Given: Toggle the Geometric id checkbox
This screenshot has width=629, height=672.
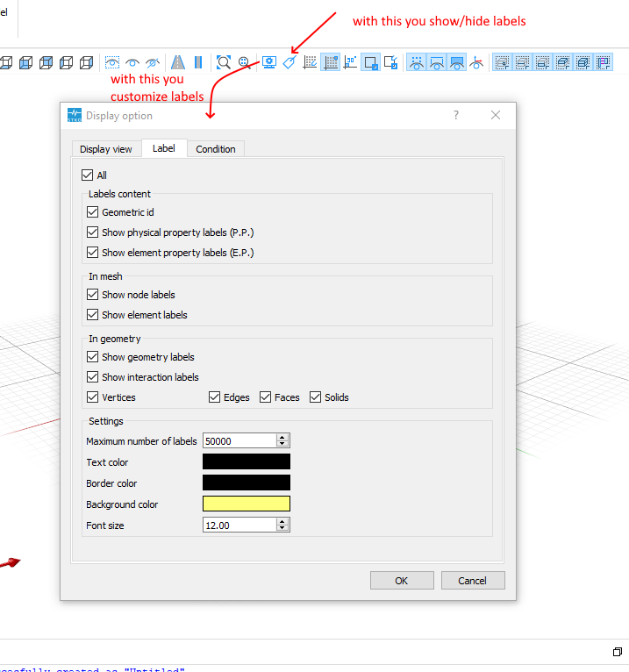Looking at the screenshot, I should coord(92,211).
